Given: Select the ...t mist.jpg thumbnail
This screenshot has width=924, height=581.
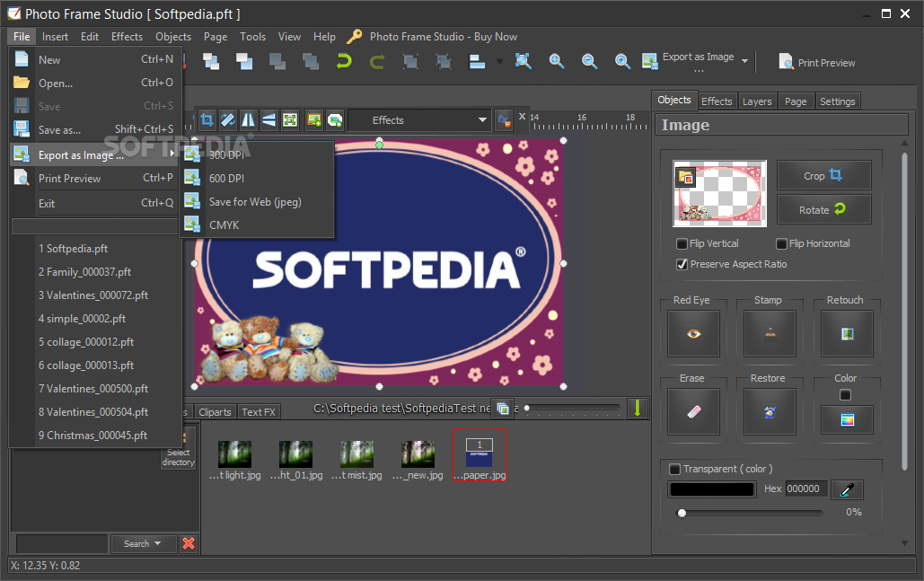Looking at the screenshot, I should pos(356,461).
